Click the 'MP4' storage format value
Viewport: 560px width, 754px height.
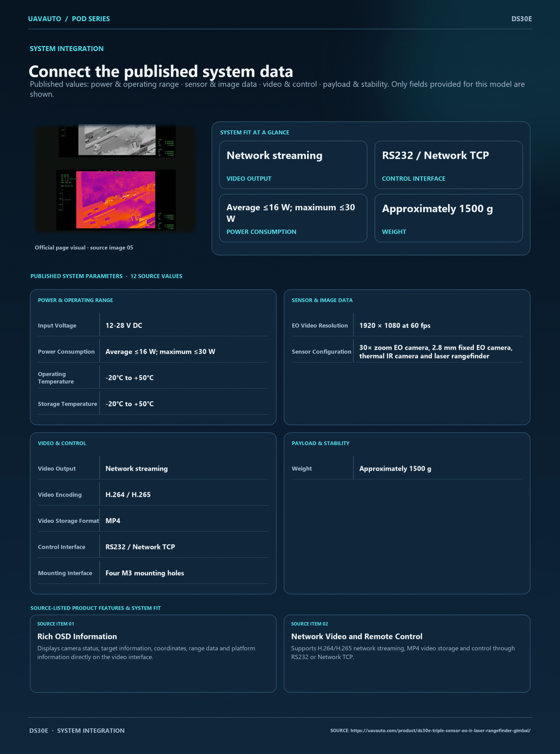(113, 521)
